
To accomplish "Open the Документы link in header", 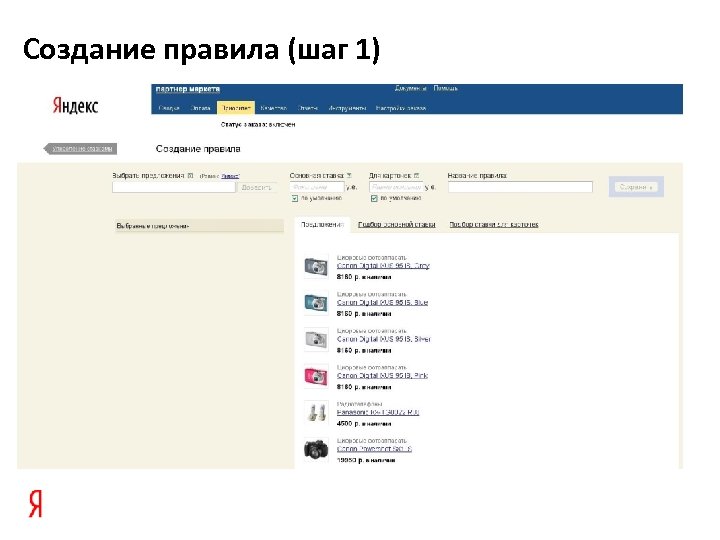I will pyautogui.click(x=411, y=88).
